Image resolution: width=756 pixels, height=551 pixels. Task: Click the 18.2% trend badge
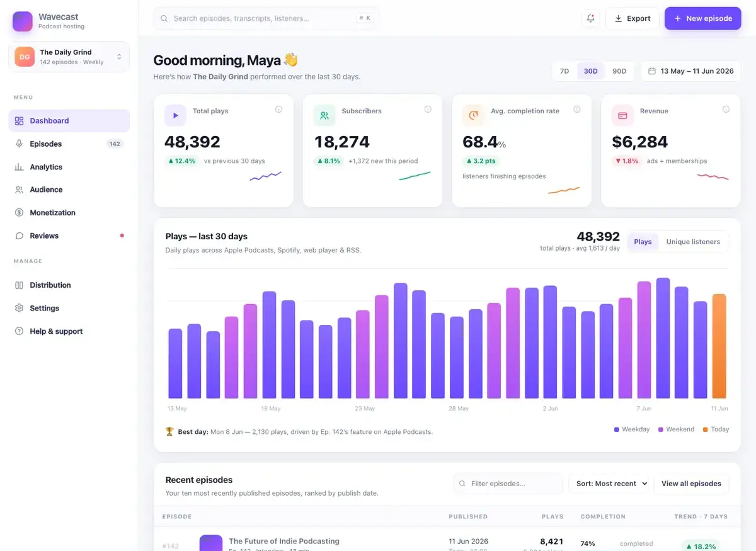pyautogui.click(x=700, y=546)
